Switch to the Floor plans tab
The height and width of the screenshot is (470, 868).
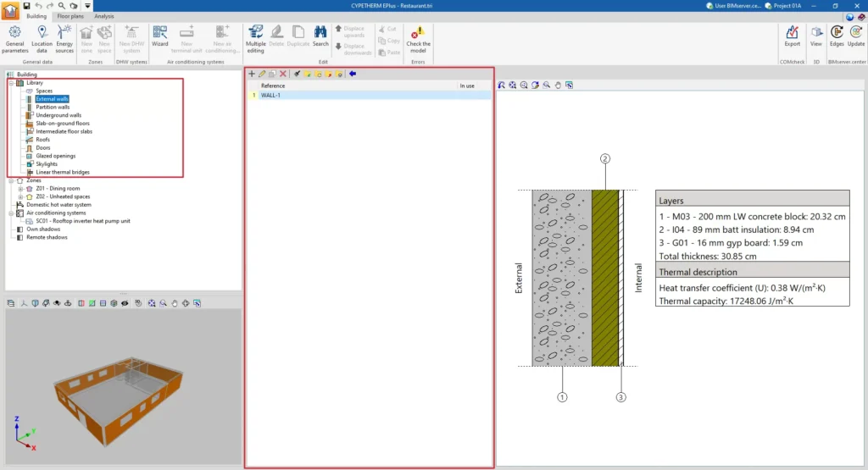(70, 16)
